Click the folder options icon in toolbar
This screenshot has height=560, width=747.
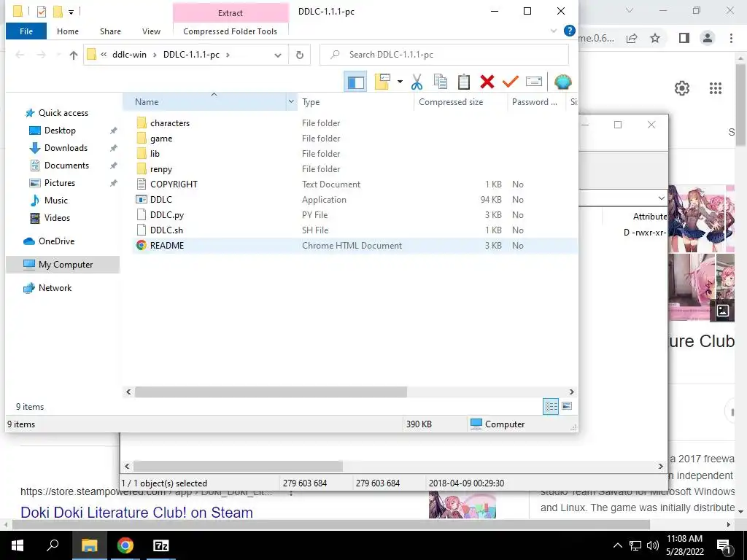tap(382, 82)
